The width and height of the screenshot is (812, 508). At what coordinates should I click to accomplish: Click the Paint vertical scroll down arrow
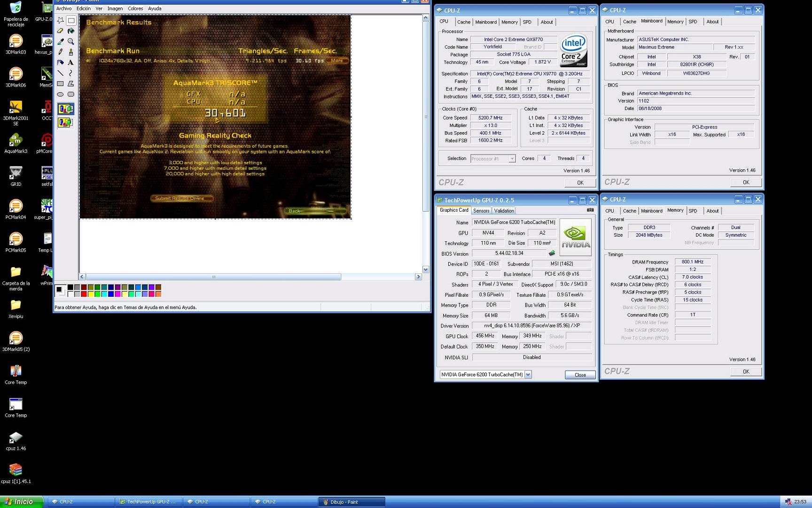(x=426, y=270)
